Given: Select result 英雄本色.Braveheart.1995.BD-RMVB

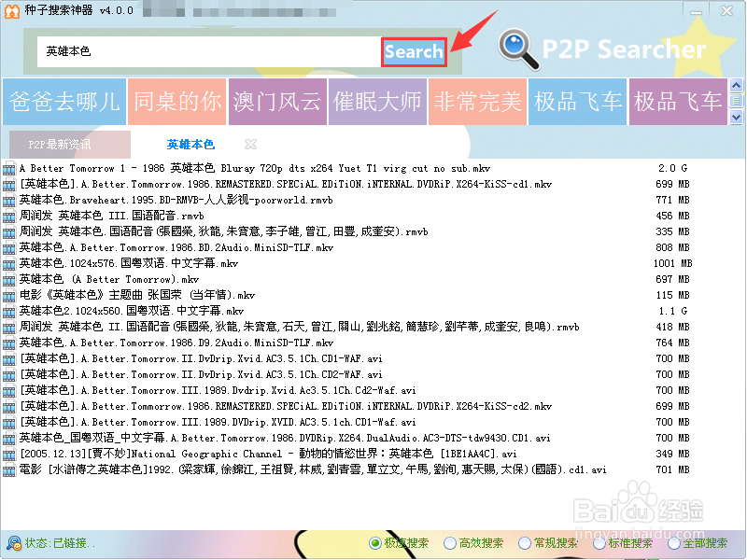Looking at the screenshot, I should [176, 200].
